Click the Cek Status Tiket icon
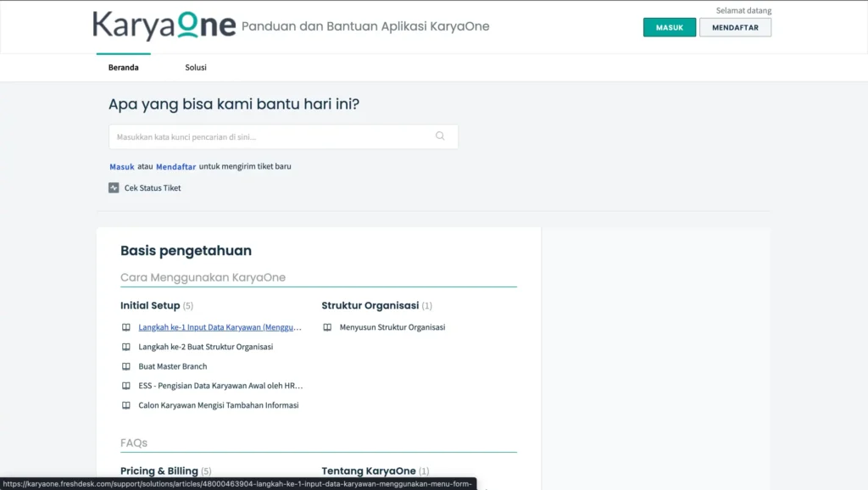The image size is (868, 490). [x=114, y=187]
